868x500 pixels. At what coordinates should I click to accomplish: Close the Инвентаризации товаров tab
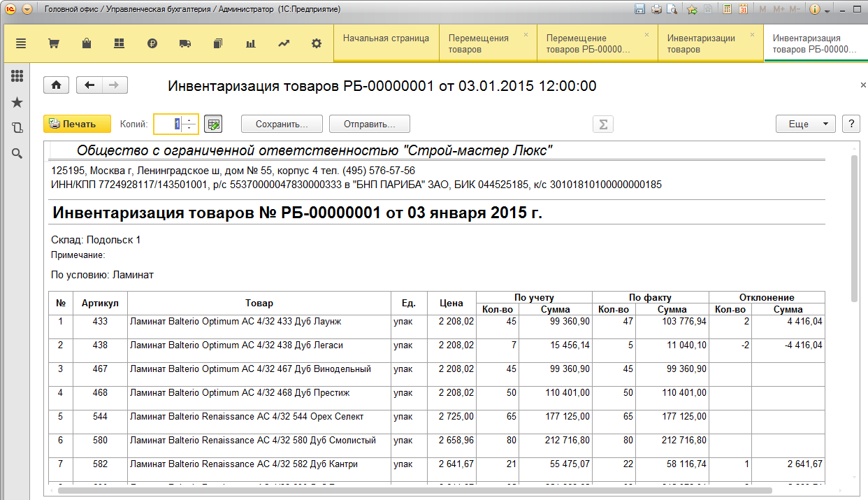tap(752, 34)
